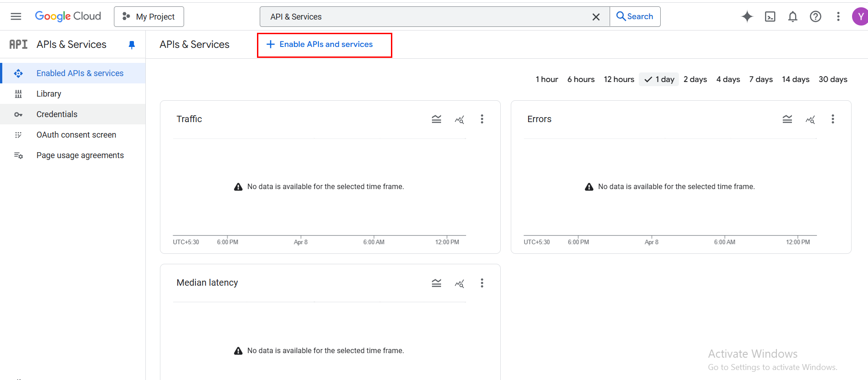The image size is (868, 380).
Task: Switch time range to 30 days
Action: click(x=833, y=79)
